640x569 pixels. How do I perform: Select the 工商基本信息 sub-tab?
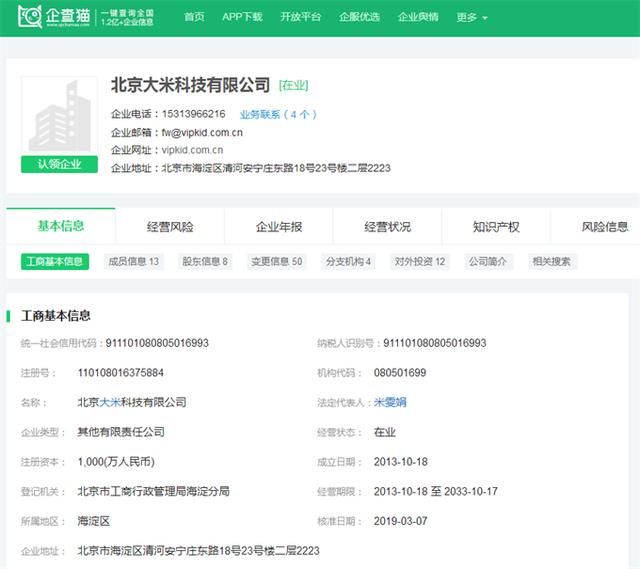tap(55, 262)
